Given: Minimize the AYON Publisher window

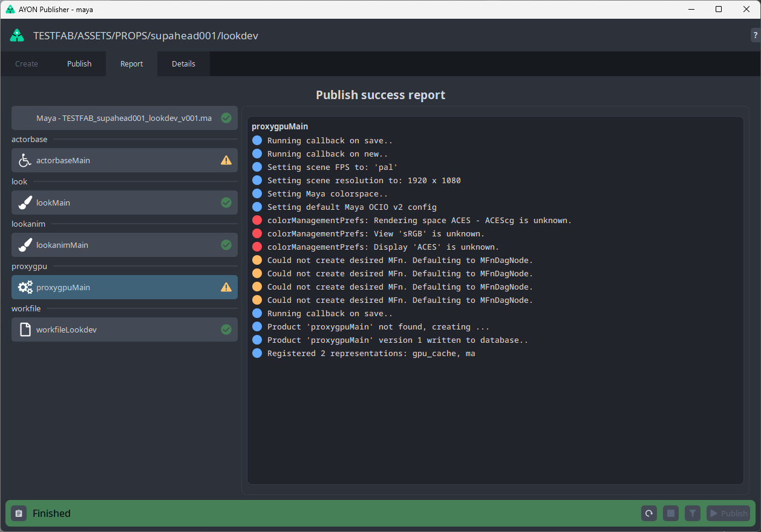Looking at the screenshot, I should pyautogui.click(x=690, y=9).
